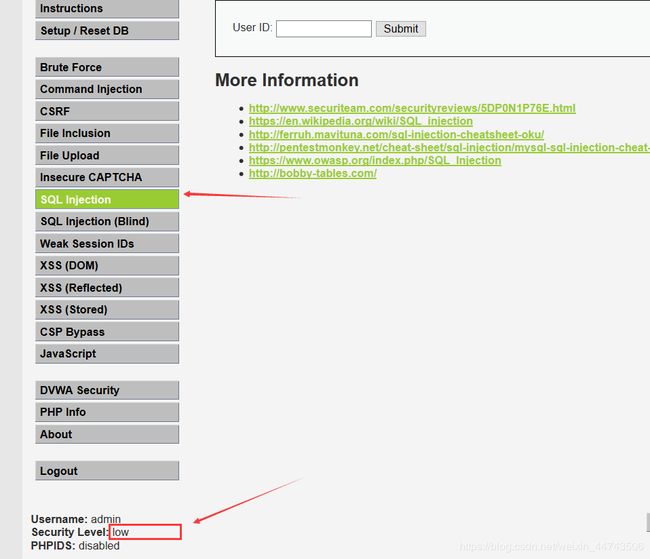This screenshot has width=650, height=559.
Task: Visit the securiteam.com security review link
Action: (x=411, y=108)
